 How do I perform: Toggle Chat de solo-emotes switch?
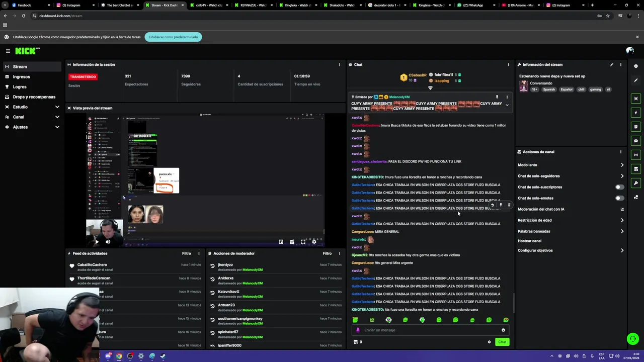point(620,198)
